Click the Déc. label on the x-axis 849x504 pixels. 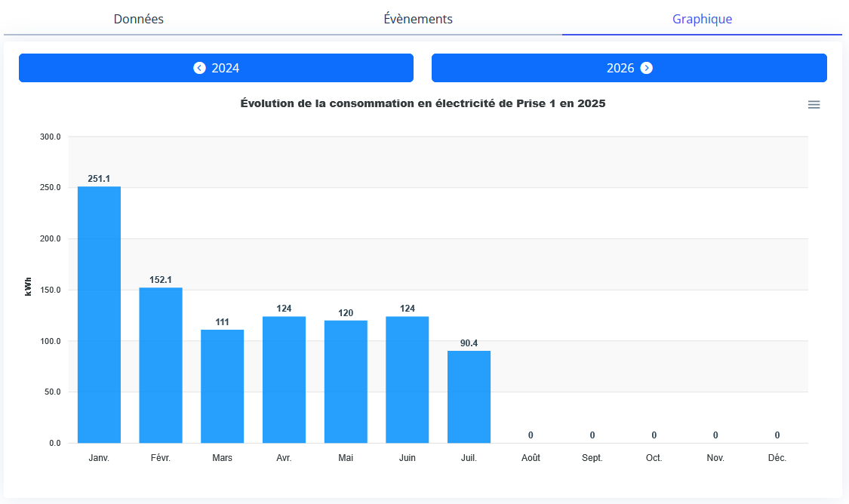tap(777, 458)
